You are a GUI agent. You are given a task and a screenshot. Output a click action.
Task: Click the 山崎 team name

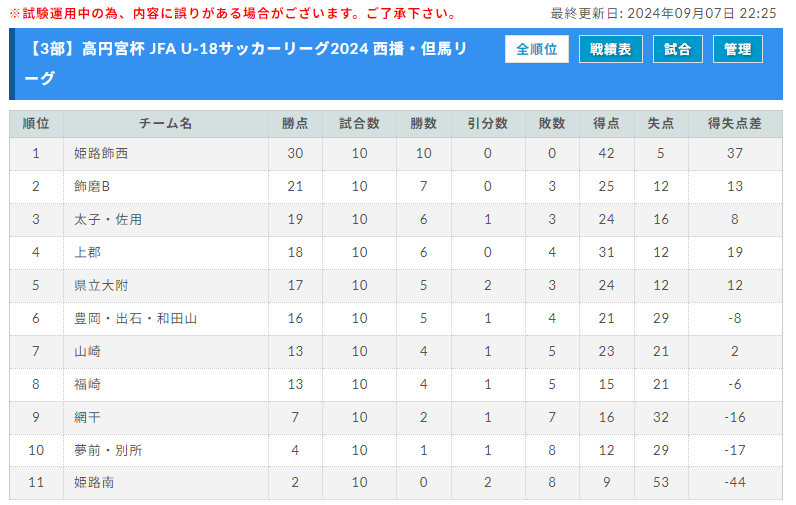click(87, 351)
